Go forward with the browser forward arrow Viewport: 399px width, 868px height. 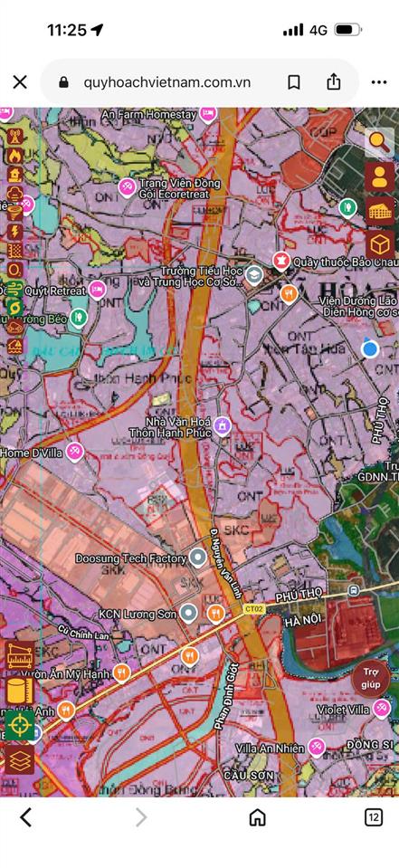pyautogui.click(x=142, y=816)
